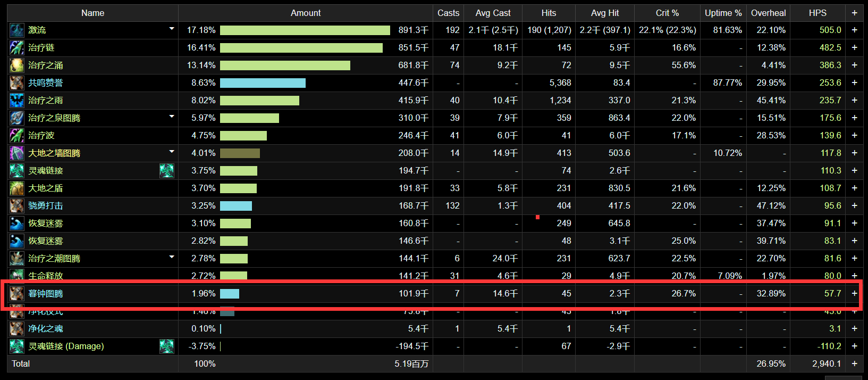Image resolution: width=868 pixels, height=380 pixels.
Task: Sort by the Overheal column header
Action: pos(768,13)
